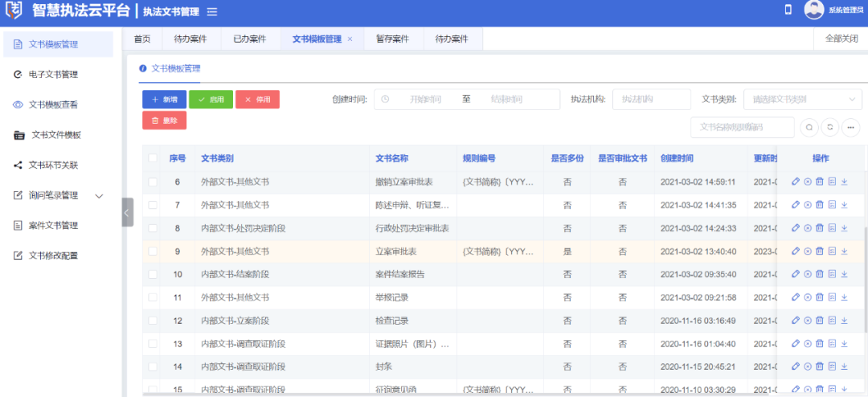Select the checkbox for row 12 检查记录
Viewport: 868px width, 397px height.
point(153,321)
